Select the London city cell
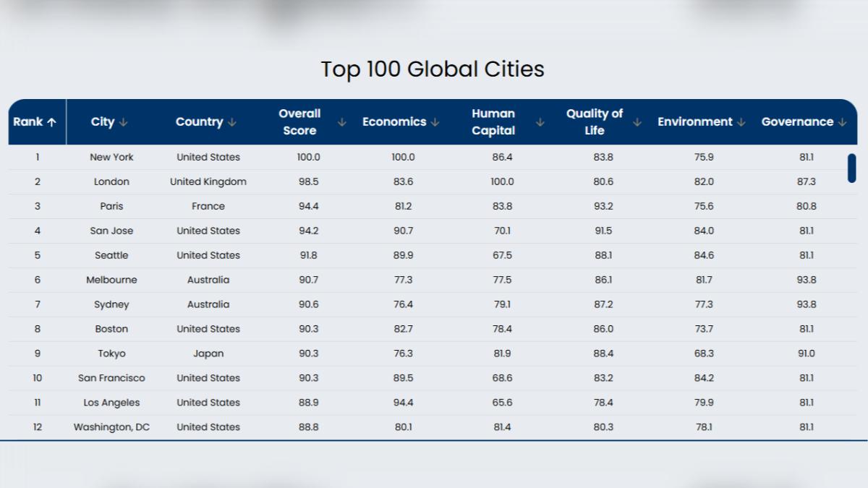This screenshot has height=488, width=868. point(111,181)
